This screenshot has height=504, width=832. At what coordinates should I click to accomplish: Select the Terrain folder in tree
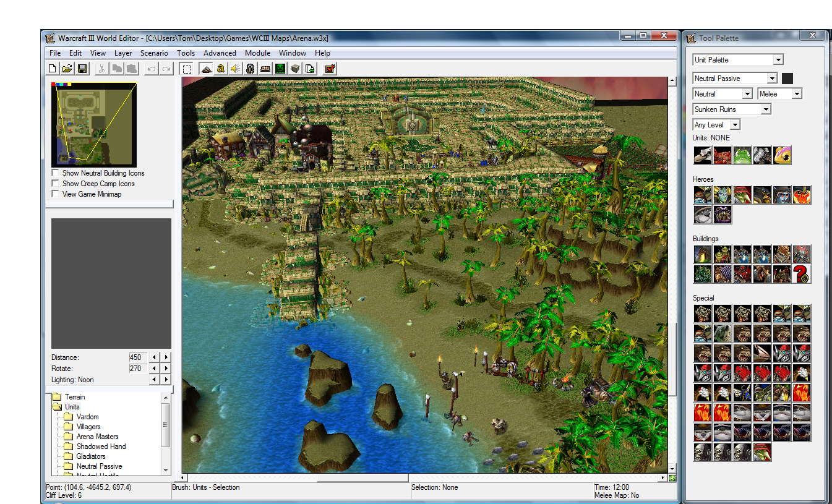click(x=69, y=397)
